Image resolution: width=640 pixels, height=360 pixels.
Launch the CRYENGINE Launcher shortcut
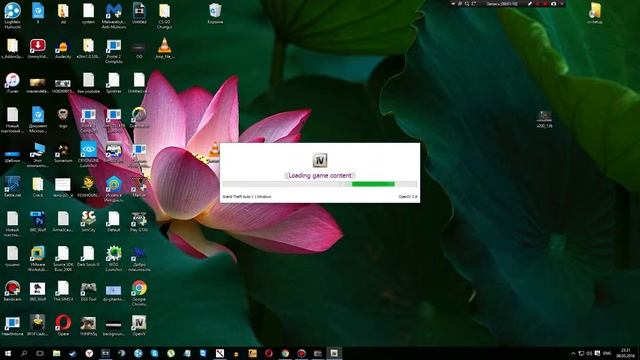(x=88, y=154)
